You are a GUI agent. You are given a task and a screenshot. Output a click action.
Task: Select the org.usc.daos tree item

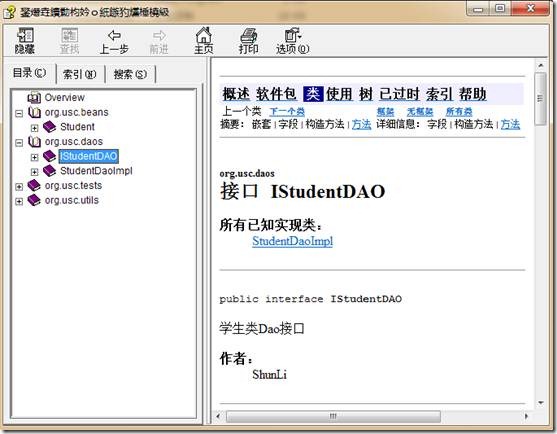(74, 141)
